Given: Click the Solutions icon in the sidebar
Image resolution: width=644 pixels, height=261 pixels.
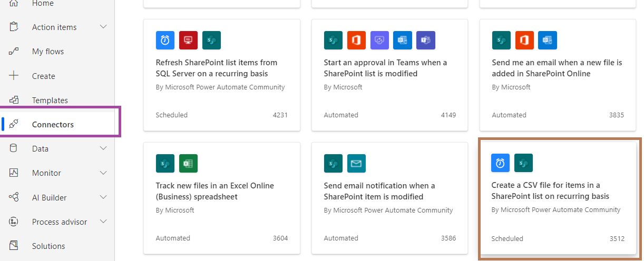Looking at the screenshot, I should click(14, 246).
